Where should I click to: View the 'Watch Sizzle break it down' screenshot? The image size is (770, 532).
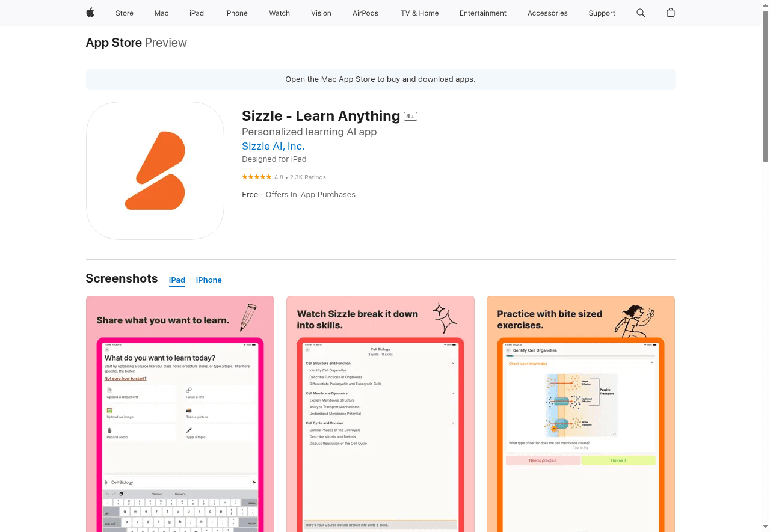tap(380, 414)
